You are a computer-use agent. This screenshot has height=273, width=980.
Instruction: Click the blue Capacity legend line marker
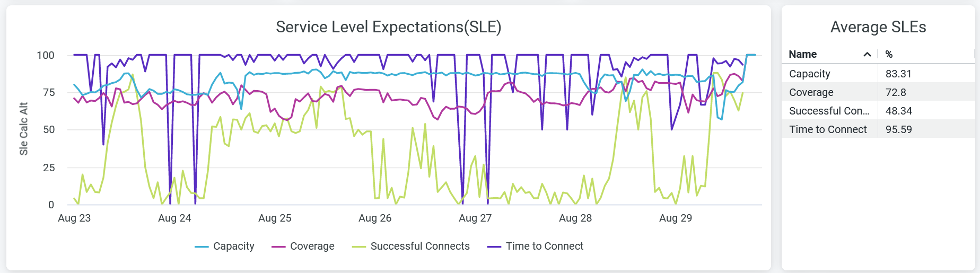click(202, 246)
